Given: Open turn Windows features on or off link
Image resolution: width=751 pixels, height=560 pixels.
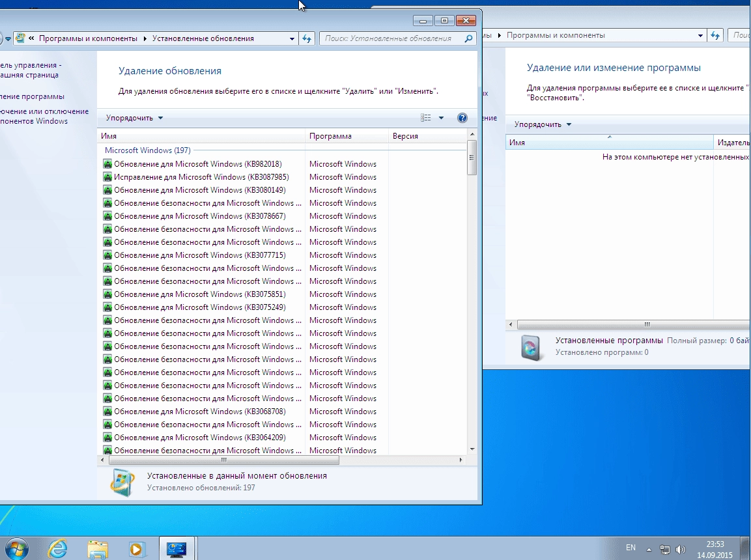Looking at the screenshot, I should (x=44, y=116).
